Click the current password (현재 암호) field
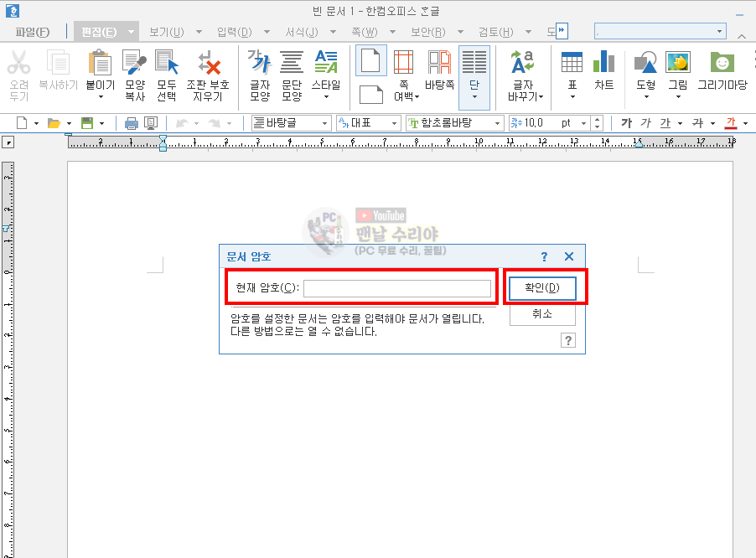This screenshot has width=756, height=558. pyautogui.click(x=397, y=289)
